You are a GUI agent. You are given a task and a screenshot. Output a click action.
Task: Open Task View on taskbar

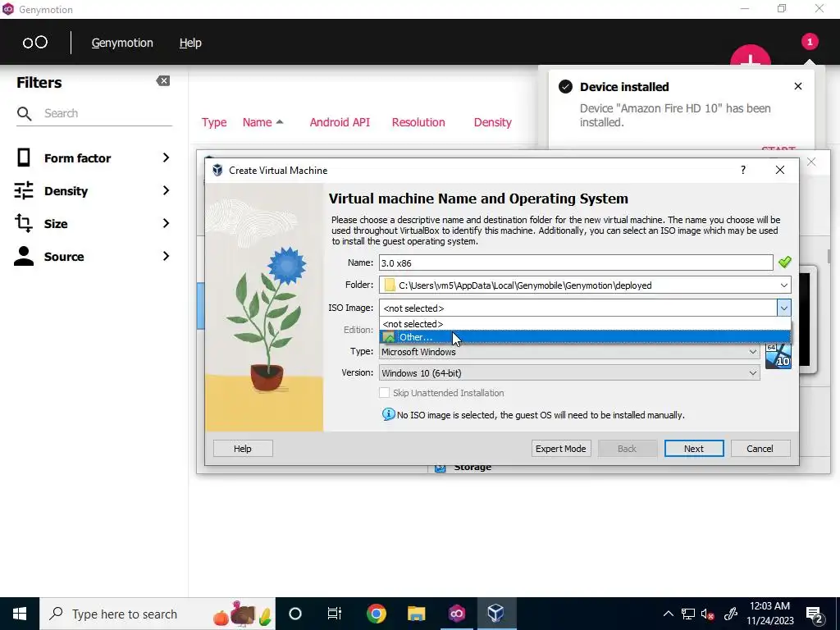335,614
